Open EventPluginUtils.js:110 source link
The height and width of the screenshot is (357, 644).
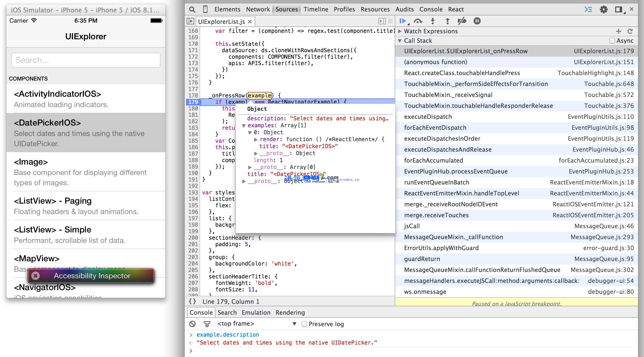coord(601,117)
